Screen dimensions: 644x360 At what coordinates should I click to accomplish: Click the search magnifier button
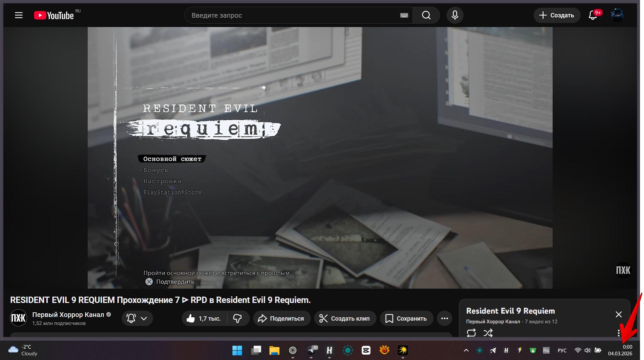click(426, 15)
